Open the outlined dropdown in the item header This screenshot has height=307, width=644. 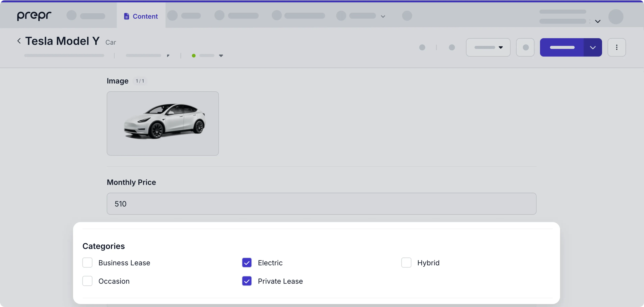pyautogui.click(x=488, y=47)
